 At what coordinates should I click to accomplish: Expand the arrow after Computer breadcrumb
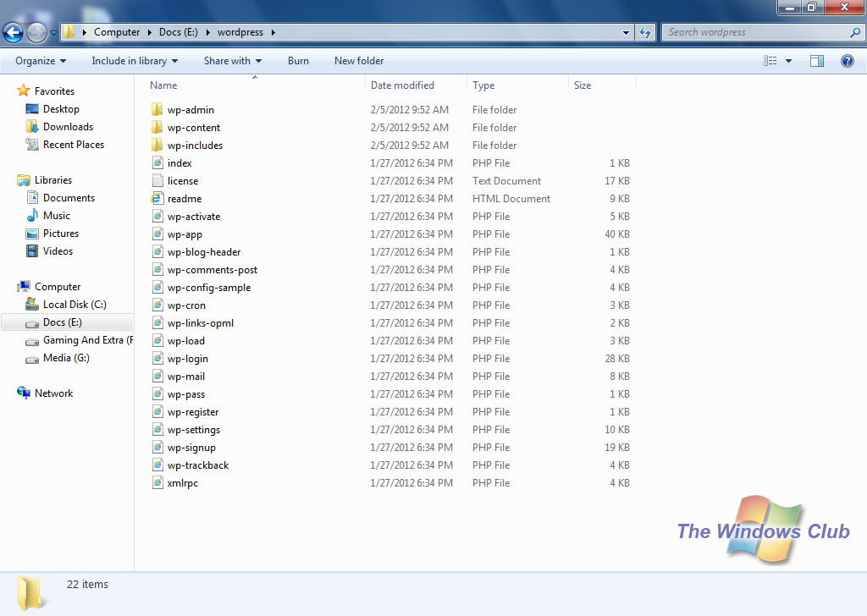coord(149,32)
